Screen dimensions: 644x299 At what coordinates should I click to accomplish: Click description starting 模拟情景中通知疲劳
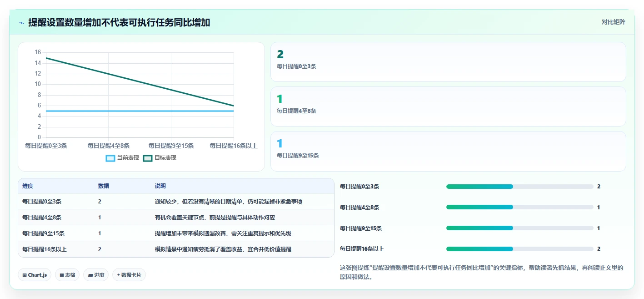[x=223, y=249]
